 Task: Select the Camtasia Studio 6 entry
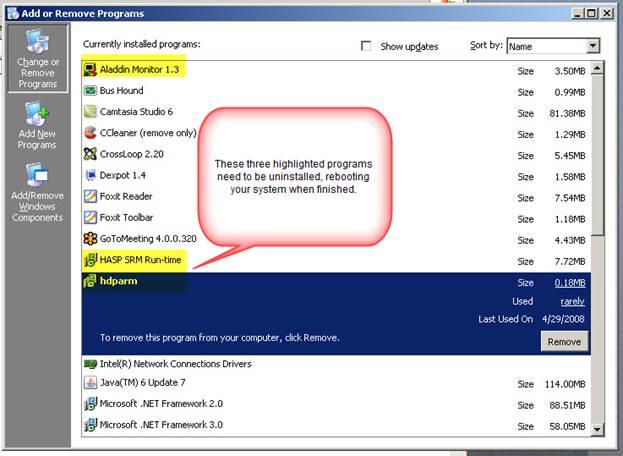pos(336,112)
